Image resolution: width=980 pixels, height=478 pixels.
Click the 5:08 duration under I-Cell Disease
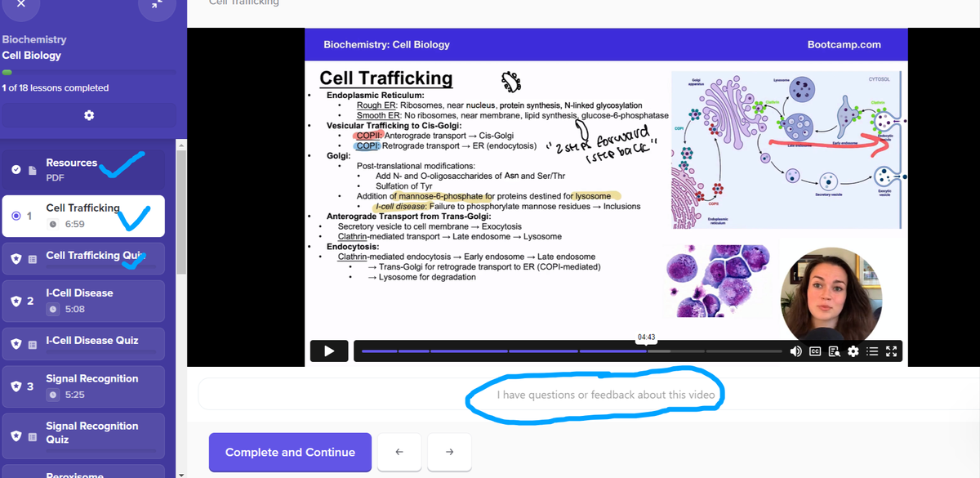pyautogui.click(x=75, y=309)
